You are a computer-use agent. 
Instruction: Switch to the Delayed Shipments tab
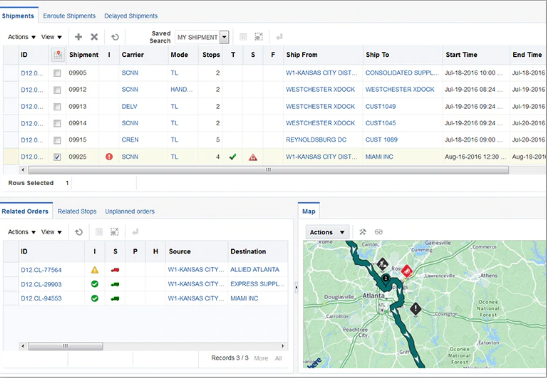click(x=131, y=16)
